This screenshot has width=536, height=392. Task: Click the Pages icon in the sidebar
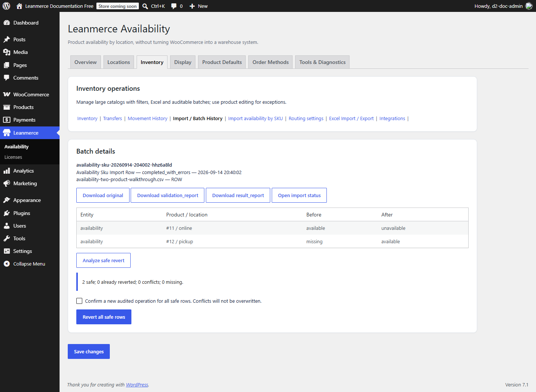pyautogui.click(x=7, y=65)
